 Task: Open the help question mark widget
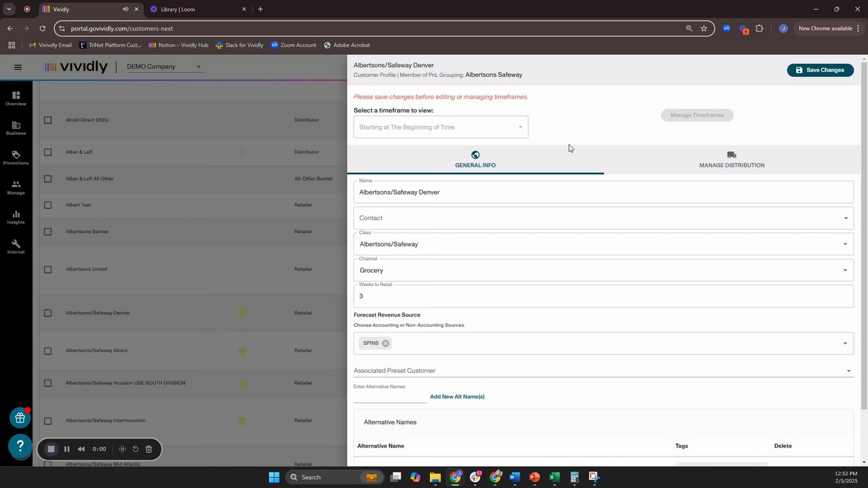pyautogui.click(x=20, y=445)
